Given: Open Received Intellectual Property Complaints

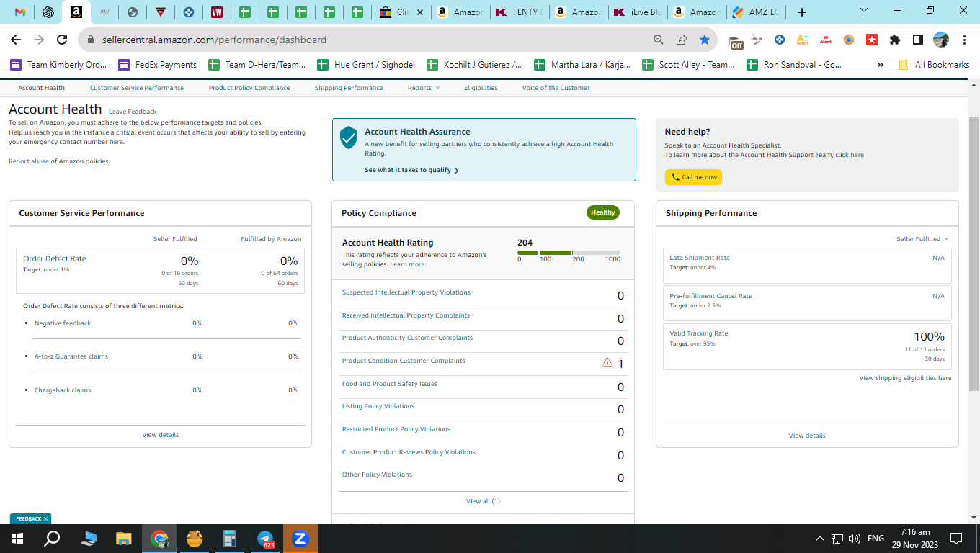Looking at the screenshot, I should (x=406, y=315).
